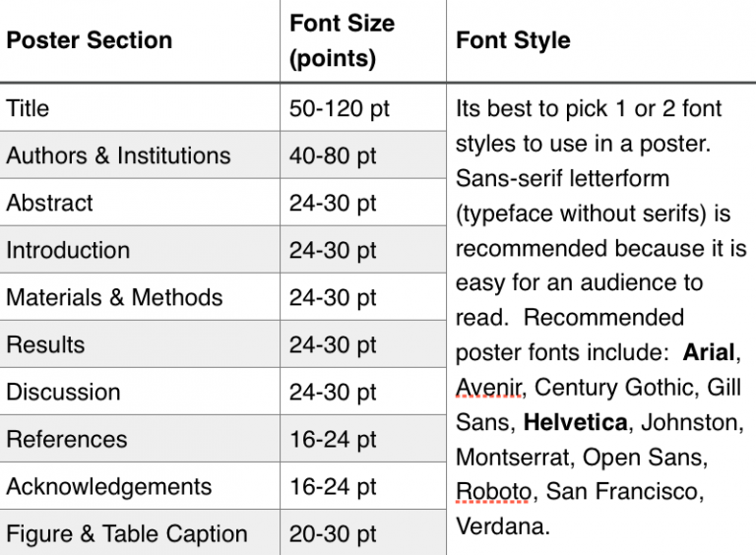This screenshot has height=555, width=756.
Task: Click the bold word Helvetica
Action: [x=576, y=422]
